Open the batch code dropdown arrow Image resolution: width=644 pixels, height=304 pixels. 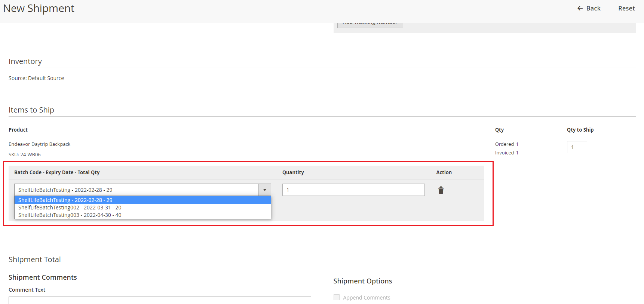264,190
